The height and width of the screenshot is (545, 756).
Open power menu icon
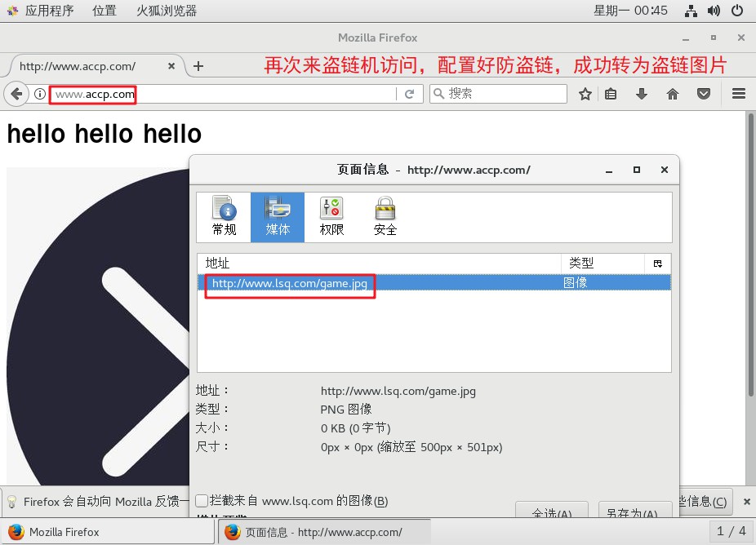(736, 11)
